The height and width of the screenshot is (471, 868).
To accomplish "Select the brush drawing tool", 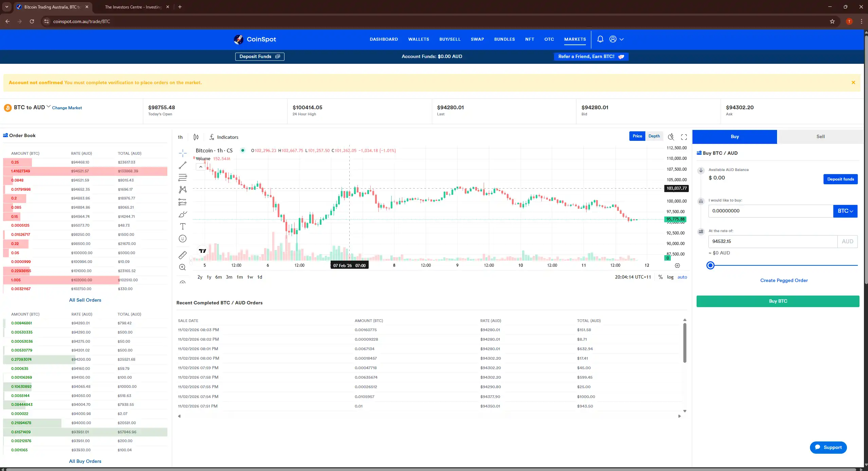I will pyautogui.click(x=183, y=214).
